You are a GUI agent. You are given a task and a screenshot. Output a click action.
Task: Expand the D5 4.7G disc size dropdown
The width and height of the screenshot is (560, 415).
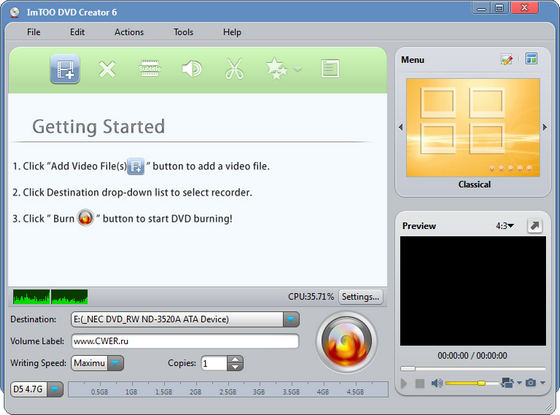pos(55,389)
